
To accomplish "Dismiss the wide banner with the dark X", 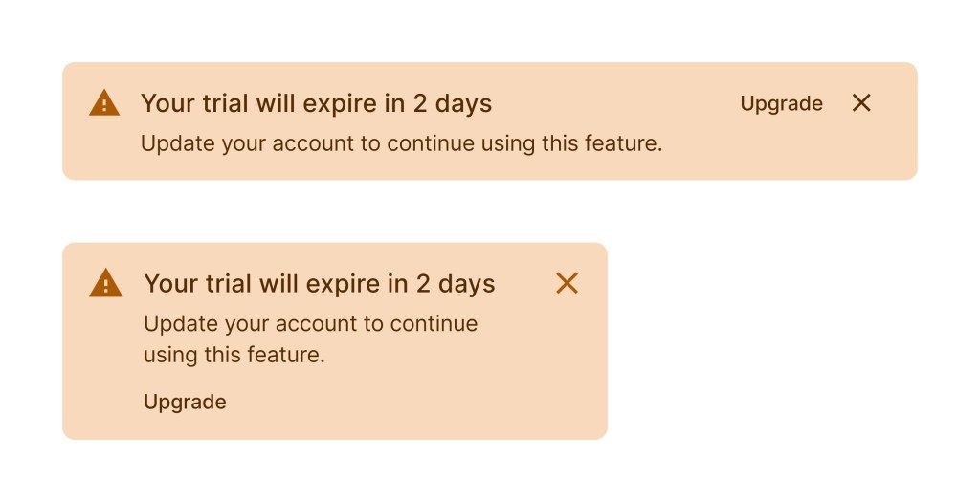I will [861, 103].
